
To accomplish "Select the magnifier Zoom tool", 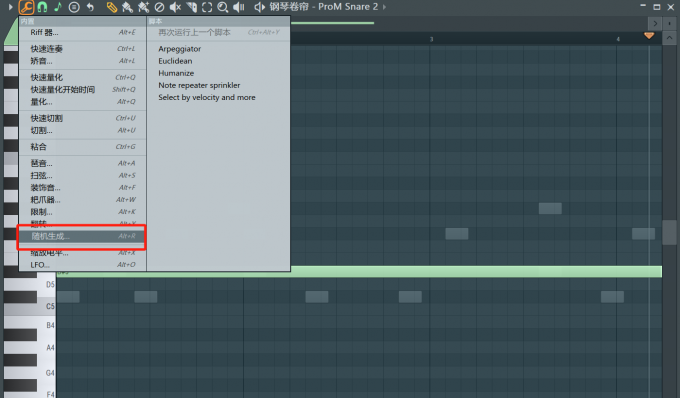I will [222, 7].
